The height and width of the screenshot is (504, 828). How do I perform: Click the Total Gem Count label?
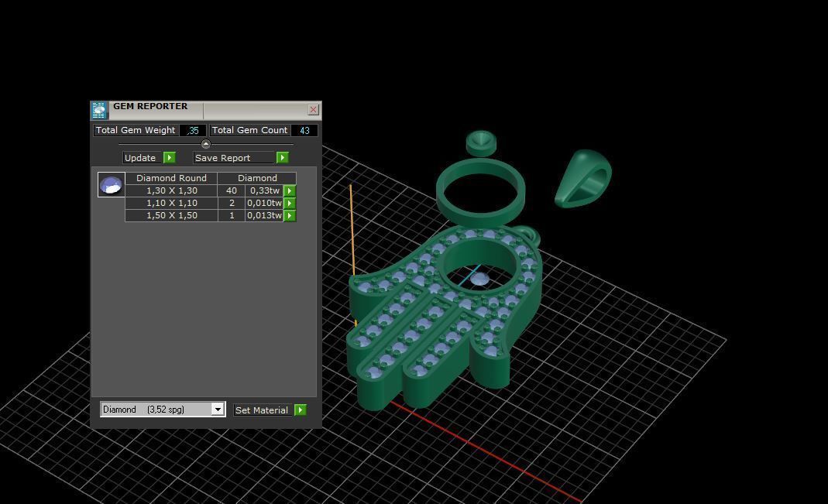(x=249, y=130)
